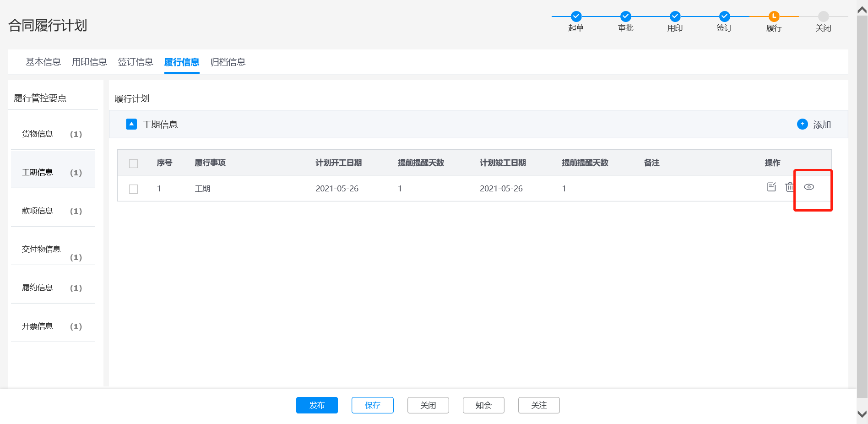Collapse the 工期信息 section arrow

(131, 124)
